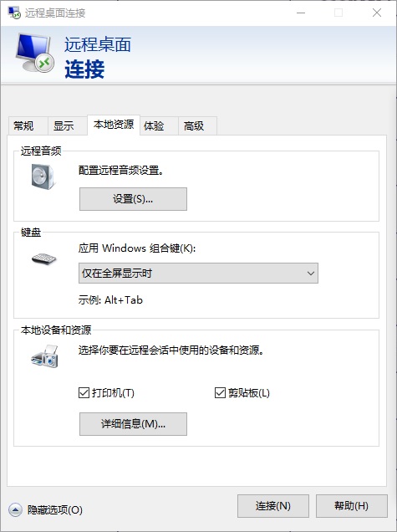The image size is (397, 532).
Task: Minimize the Remote Desktop Connection window
Action: tap(301, 13)
